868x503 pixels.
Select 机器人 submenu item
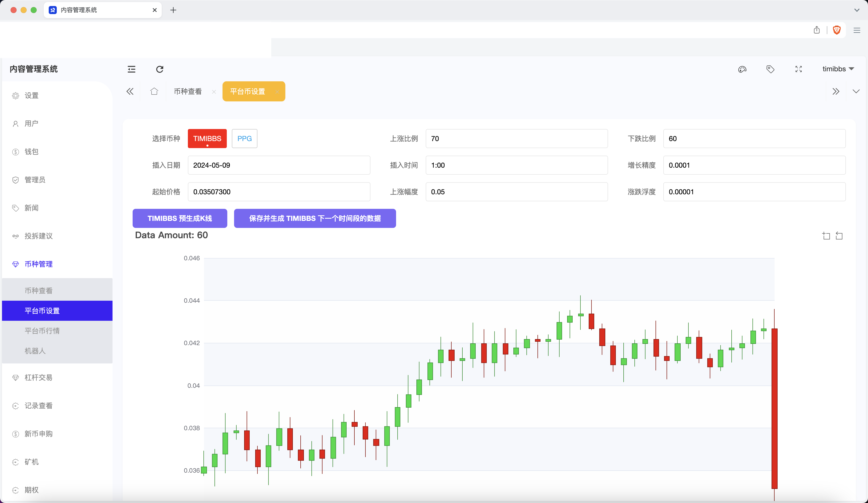57,351
